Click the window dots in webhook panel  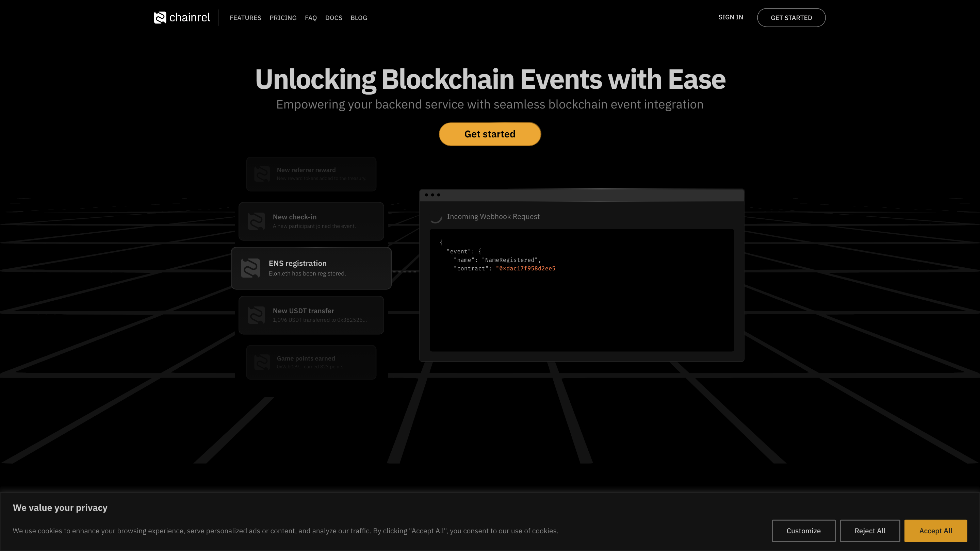click(432, 195)
